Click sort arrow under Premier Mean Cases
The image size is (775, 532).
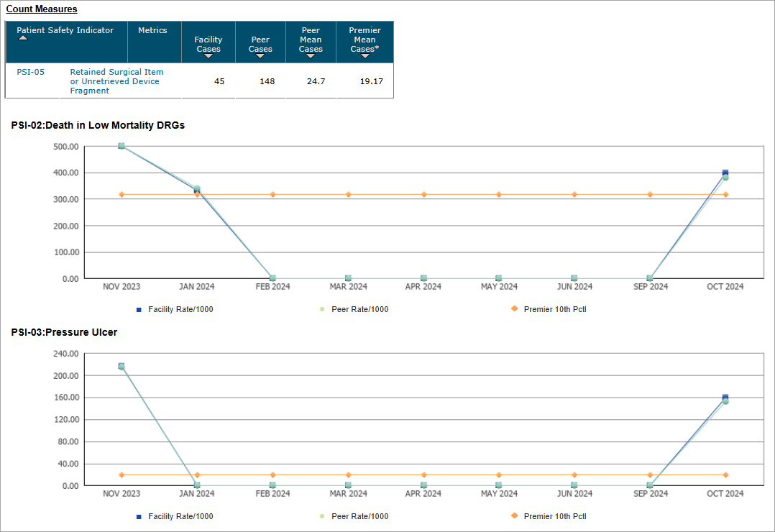click(x=364, y=56)
